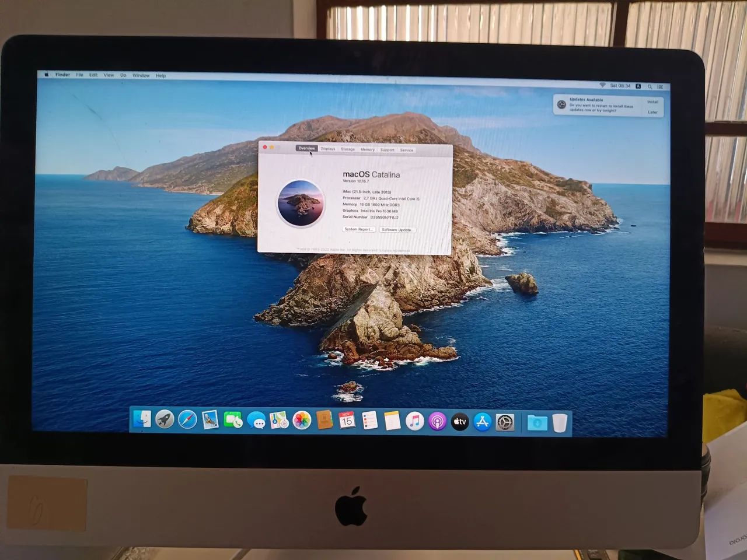Screen dimensions: 747x560
Task: Open the Photos app
Action: click(300, 421)
